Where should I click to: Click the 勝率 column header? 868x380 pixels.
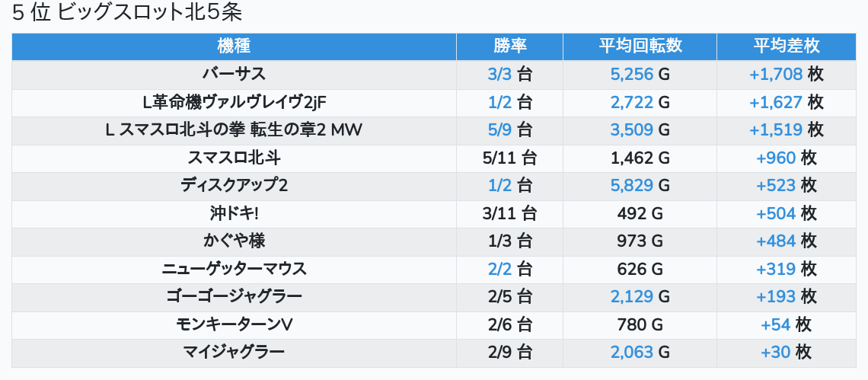(x=509, y=46)
